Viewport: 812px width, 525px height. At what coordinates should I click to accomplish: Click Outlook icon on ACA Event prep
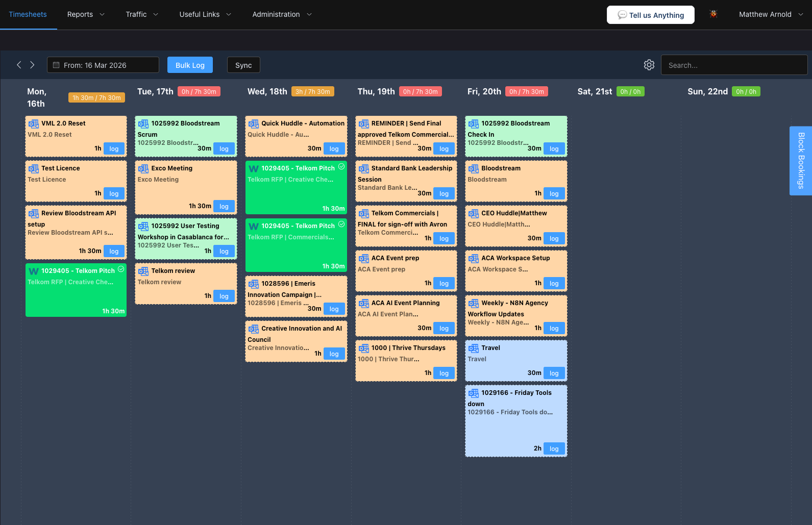(x=363, y=258)
